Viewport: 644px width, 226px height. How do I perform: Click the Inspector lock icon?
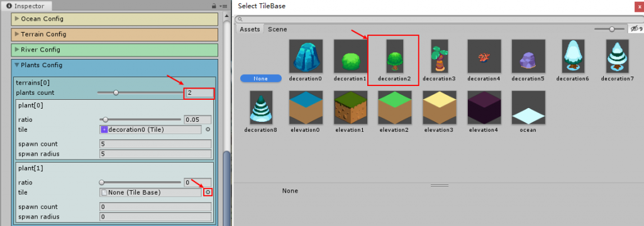click(214, 6)
